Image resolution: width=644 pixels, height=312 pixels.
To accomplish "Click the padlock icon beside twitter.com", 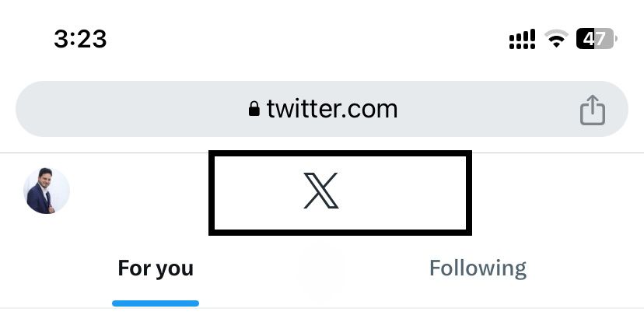I will tap(254, 109).
